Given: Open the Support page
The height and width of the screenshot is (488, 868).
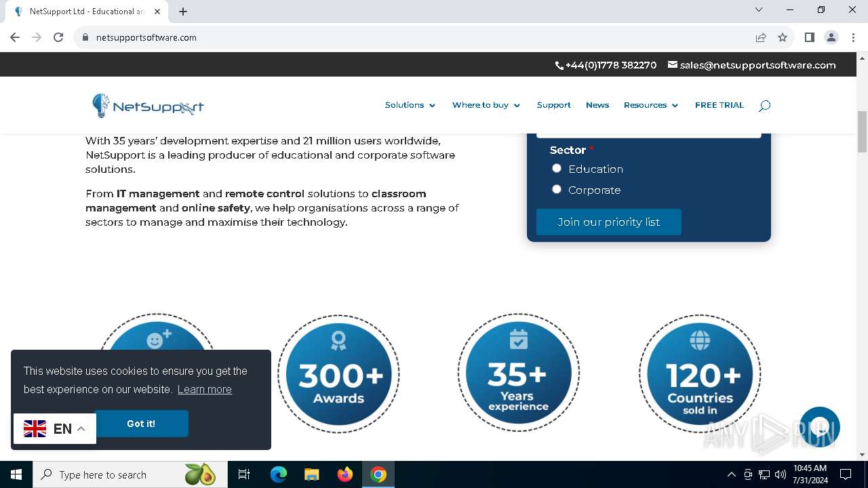Looking at the screenshot, I should 553,105.
